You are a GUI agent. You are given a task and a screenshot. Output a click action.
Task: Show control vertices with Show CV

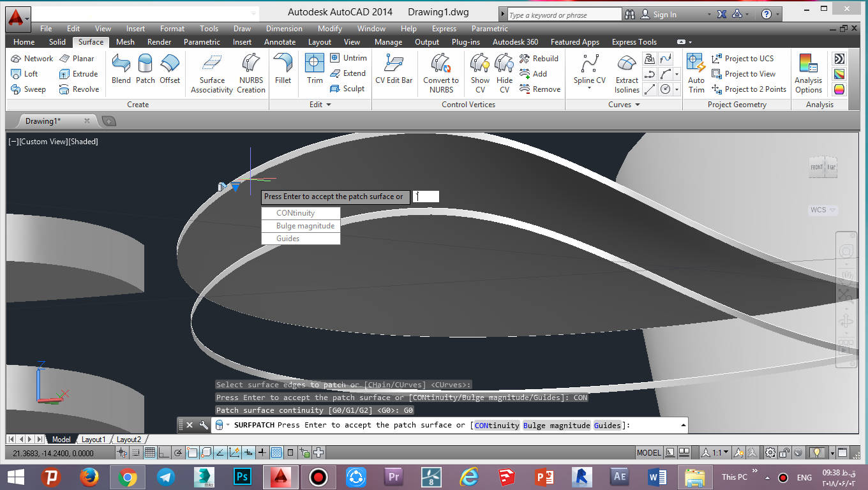[480, 73]
